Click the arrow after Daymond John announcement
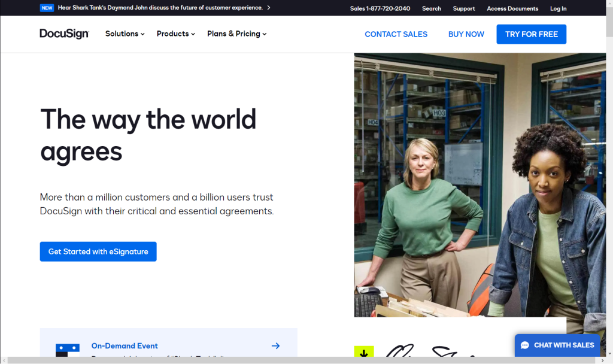613x364 pixels. (269, 7)
